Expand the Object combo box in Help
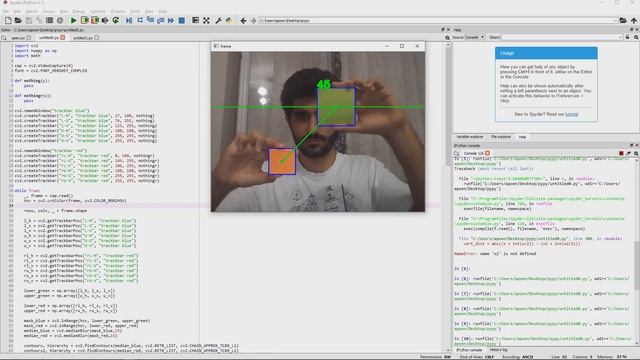The image size is (640, 360). (620, 37)
